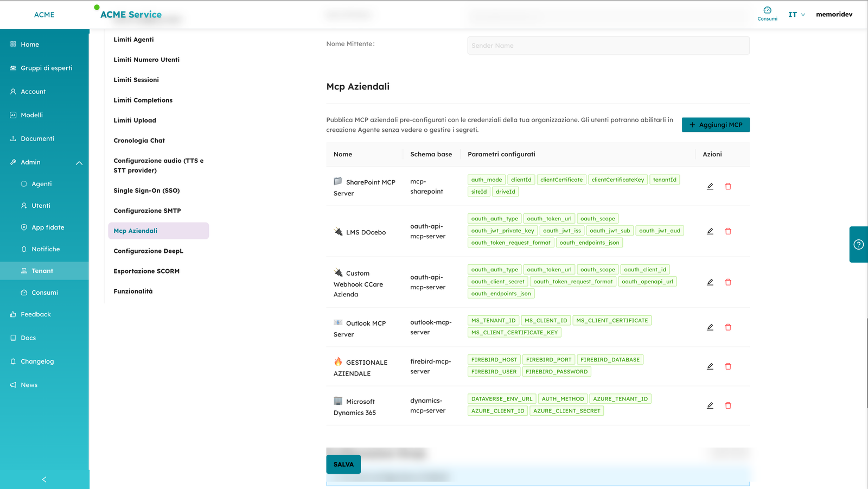This screenshot has width=868, height=489.
Task: Delete the LMS DOcebo MCP entry
Action: pos(728,231)
